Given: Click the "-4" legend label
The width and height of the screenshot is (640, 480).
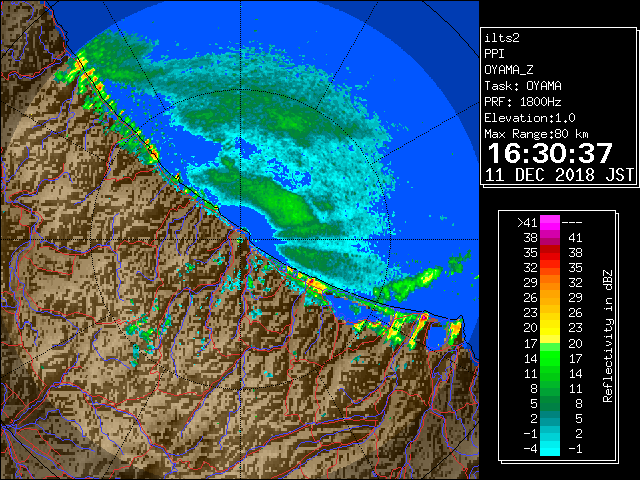Looking at the screenshot, I should [x=530, y=449].
